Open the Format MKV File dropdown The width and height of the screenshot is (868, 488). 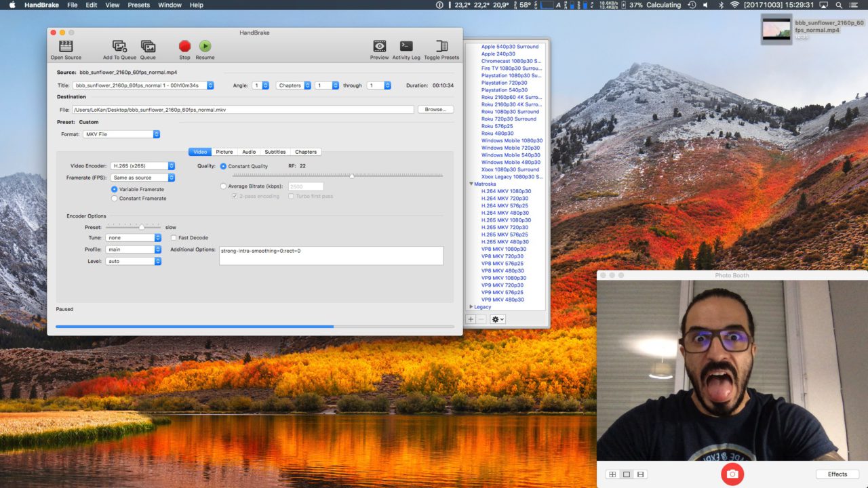pos(121,134)
